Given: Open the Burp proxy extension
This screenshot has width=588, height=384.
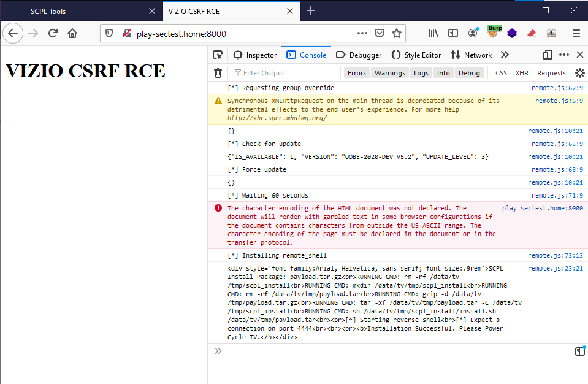Looking at the screenshot, I should [494, 32].
